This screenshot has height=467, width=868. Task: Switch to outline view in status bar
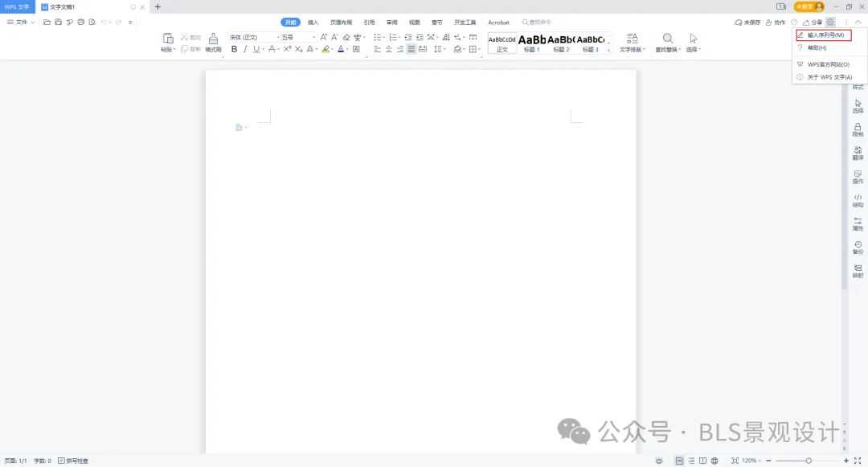691,461
